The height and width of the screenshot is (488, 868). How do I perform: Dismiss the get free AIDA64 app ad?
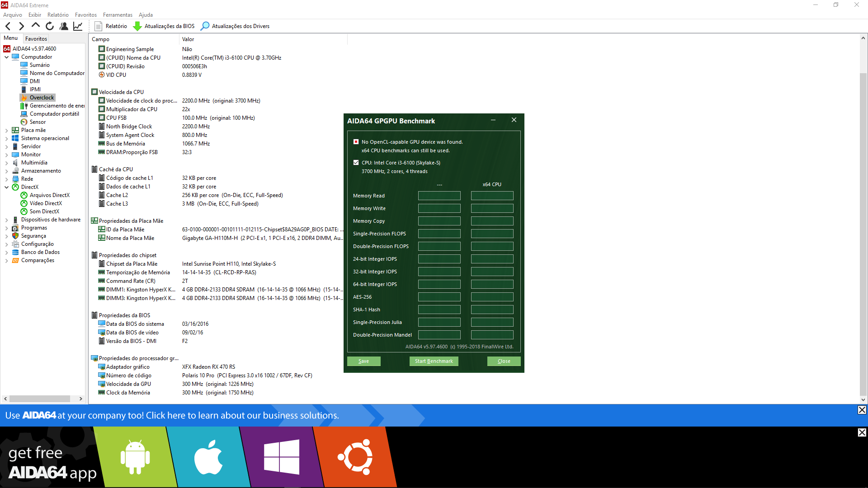pyautogui.click(x=862, y=432)
